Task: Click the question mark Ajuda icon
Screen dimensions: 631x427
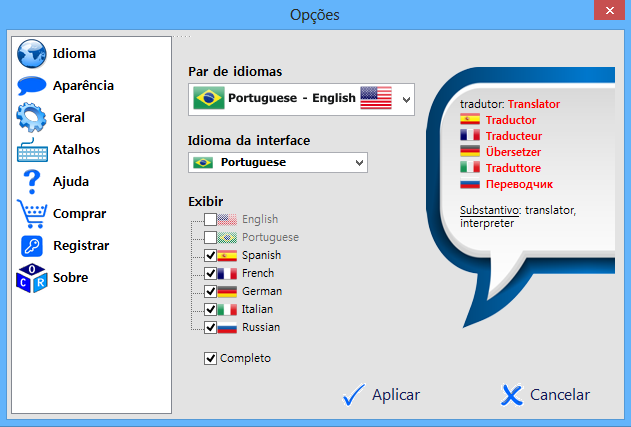Action: click(32, 182)
